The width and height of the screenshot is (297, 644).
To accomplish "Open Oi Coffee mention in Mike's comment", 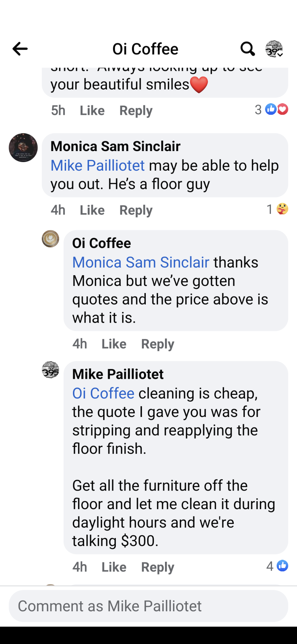I will click(103, 394).
